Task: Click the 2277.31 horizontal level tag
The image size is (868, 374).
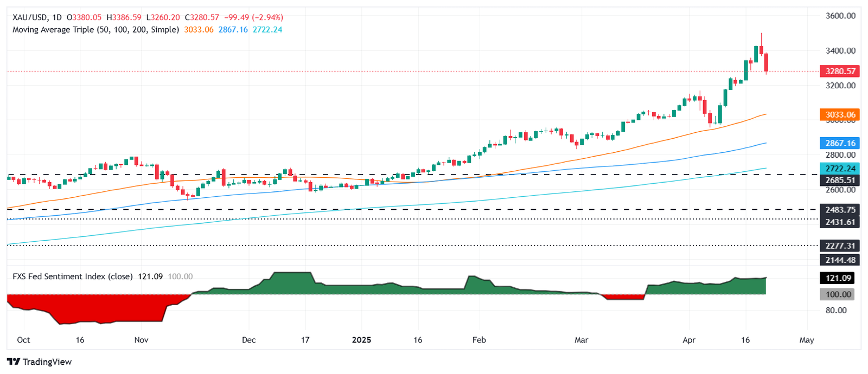Action: click(x=840, y=246)
